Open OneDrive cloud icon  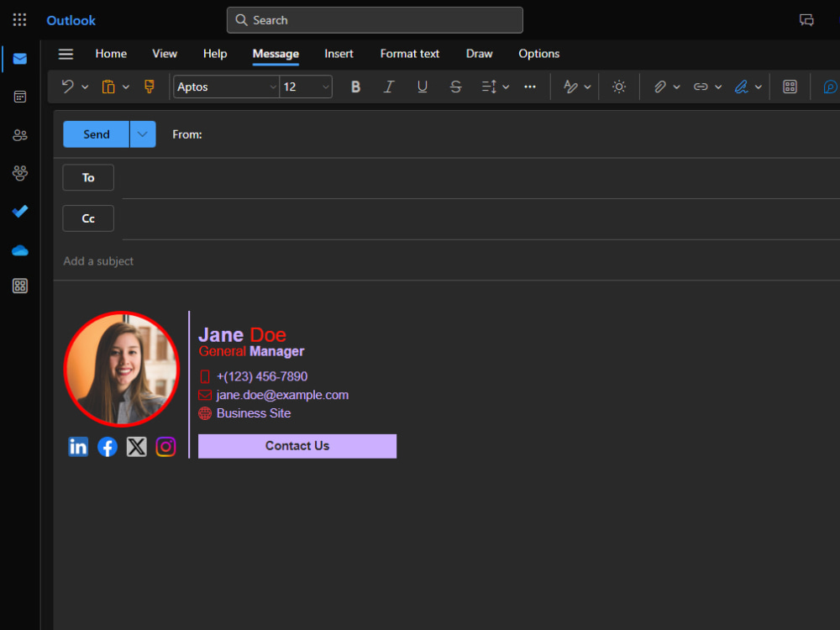click(20, 250)
